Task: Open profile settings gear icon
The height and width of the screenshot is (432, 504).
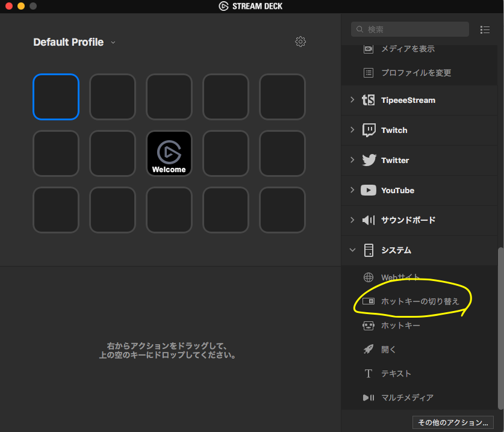Action: click(x=300, y=42)
